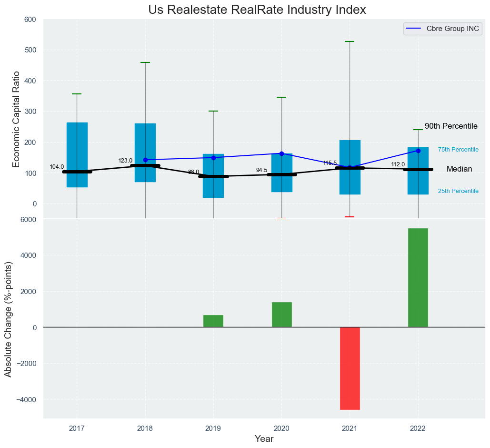
Task: Click the 2017 blue box plot box
Action: [x=77, y=143]
